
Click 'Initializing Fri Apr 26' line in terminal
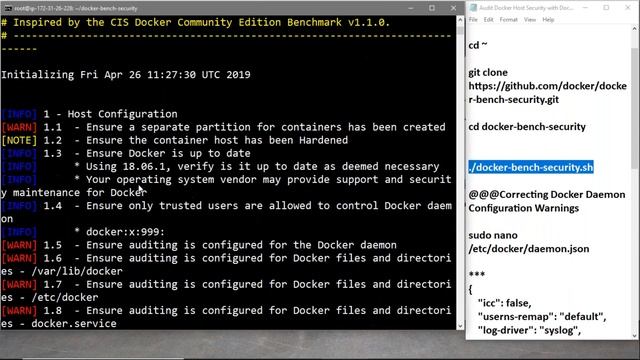126,75
